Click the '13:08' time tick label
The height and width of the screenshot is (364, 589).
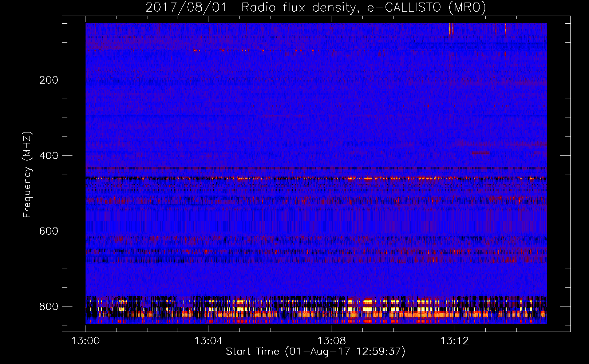click(332, 341)
